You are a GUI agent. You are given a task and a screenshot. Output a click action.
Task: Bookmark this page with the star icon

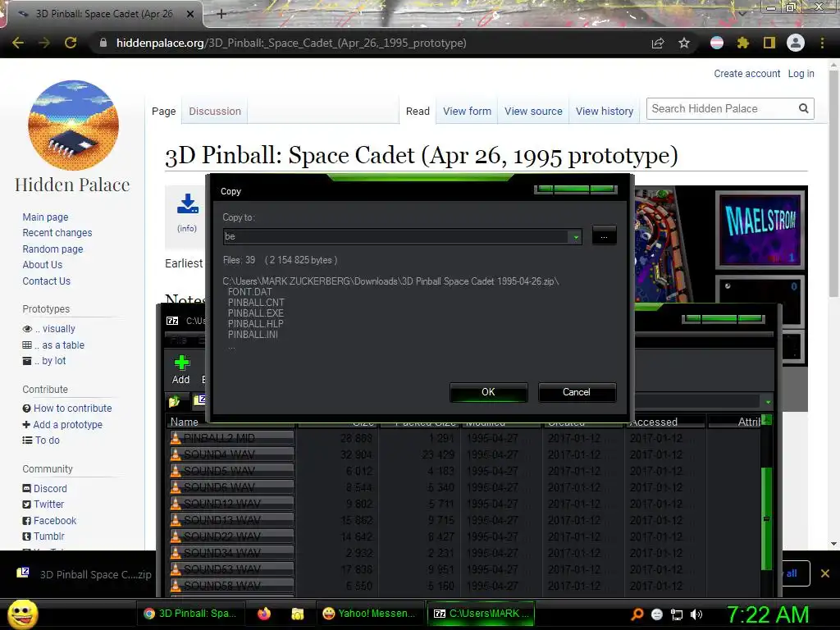click(683, 43)
